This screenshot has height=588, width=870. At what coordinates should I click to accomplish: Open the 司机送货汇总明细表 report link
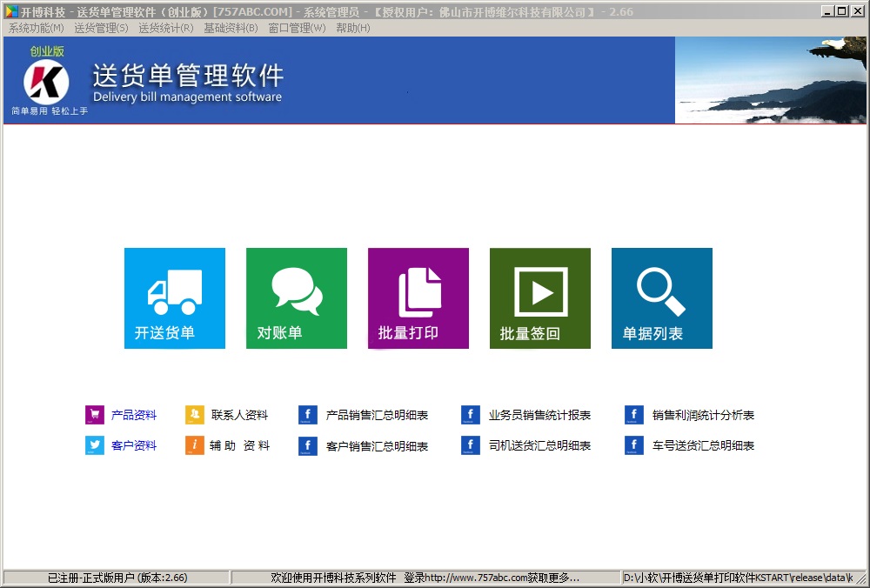coord(539,445)
